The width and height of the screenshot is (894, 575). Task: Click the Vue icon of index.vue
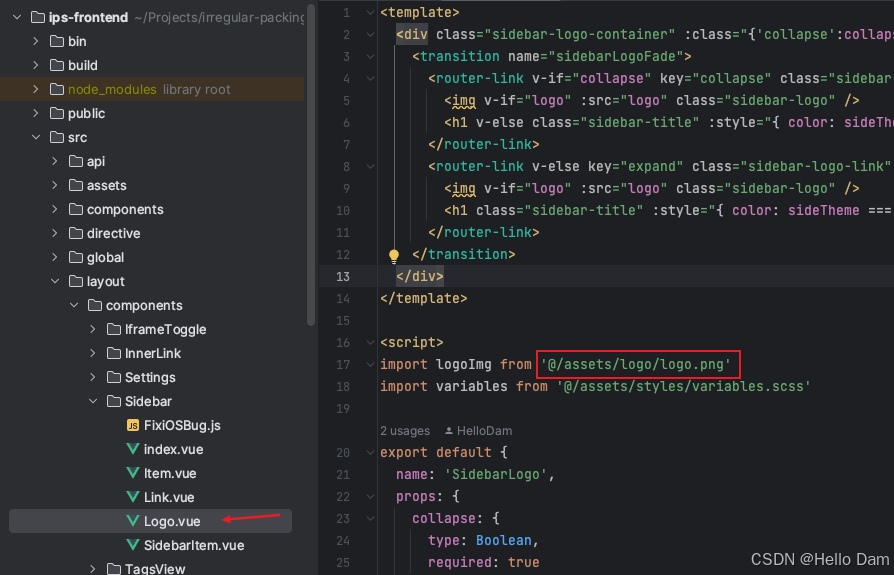tap(133, 449)
